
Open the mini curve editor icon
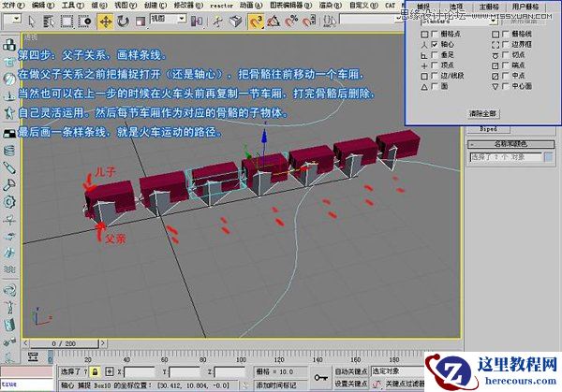(33, 357)
